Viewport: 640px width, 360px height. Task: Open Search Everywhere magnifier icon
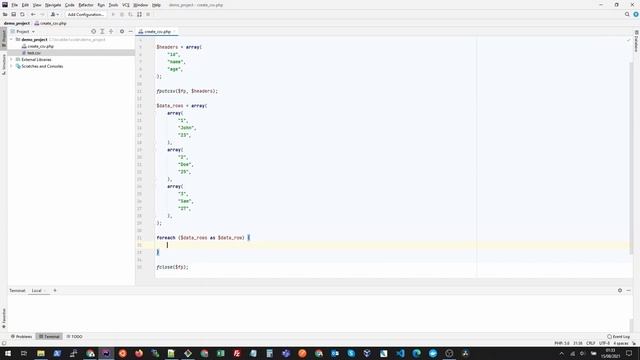click(627, 14)
